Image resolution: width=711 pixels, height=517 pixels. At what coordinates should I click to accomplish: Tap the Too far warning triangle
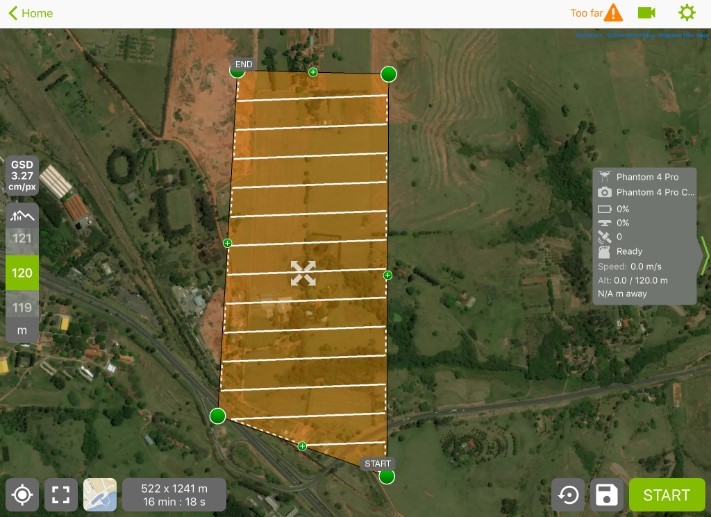pyautogui.click(x=614, y=13)
